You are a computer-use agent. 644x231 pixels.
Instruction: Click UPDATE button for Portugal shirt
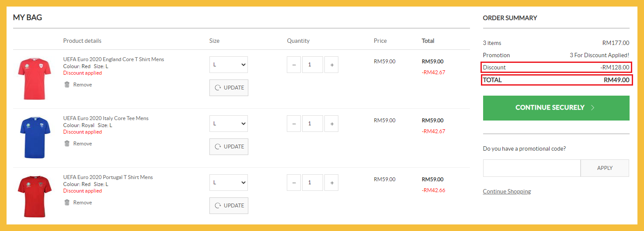(x=229, y=206)
